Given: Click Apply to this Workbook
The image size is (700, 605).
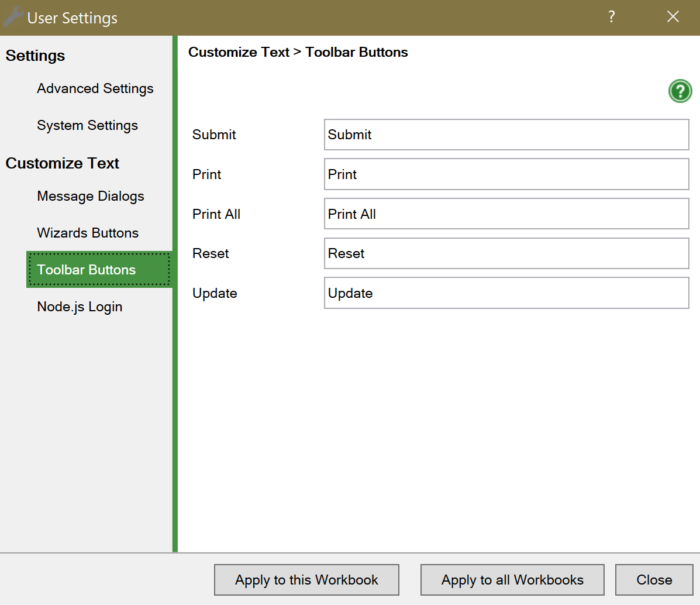Looking at the screenshot, I should (x=306, y=580).
